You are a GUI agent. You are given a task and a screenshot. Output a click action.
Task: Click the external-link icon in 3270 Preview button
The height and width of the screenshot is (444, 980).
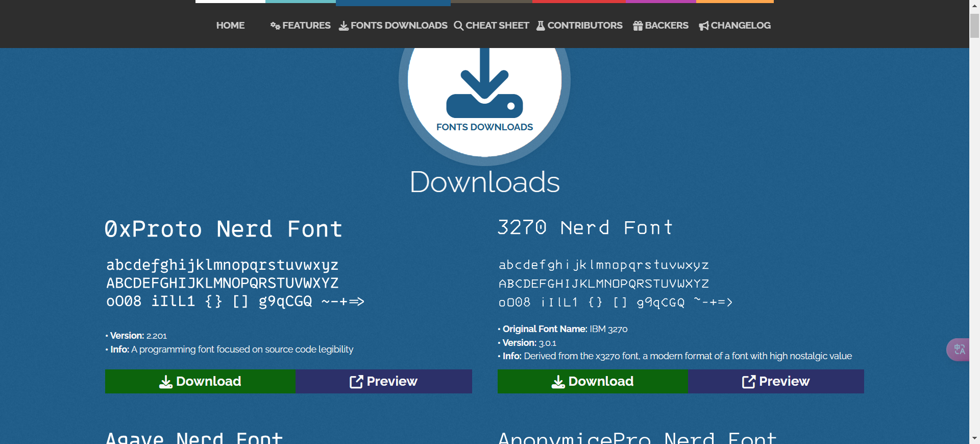(749, 382)
